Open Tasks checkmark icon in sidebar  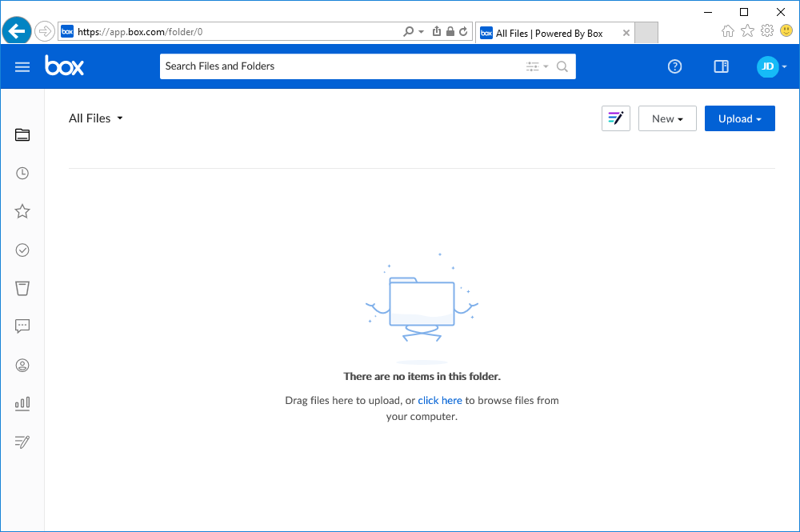[x=22, y=250]
